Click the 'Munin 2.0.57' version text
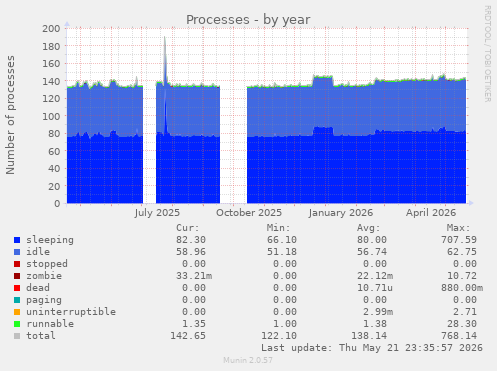Image resolution: width=497 pixels, height=371 pixels. click(x=248, y=360)
